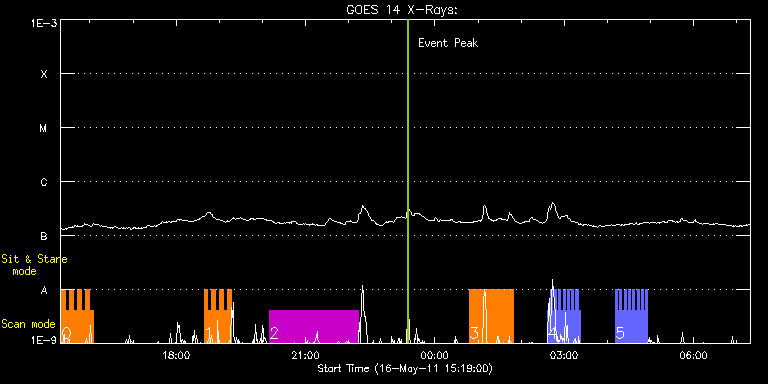Screen dimensions: 768x384
Task: Click the Start Time axis caption
Action: tap(405, 368)
